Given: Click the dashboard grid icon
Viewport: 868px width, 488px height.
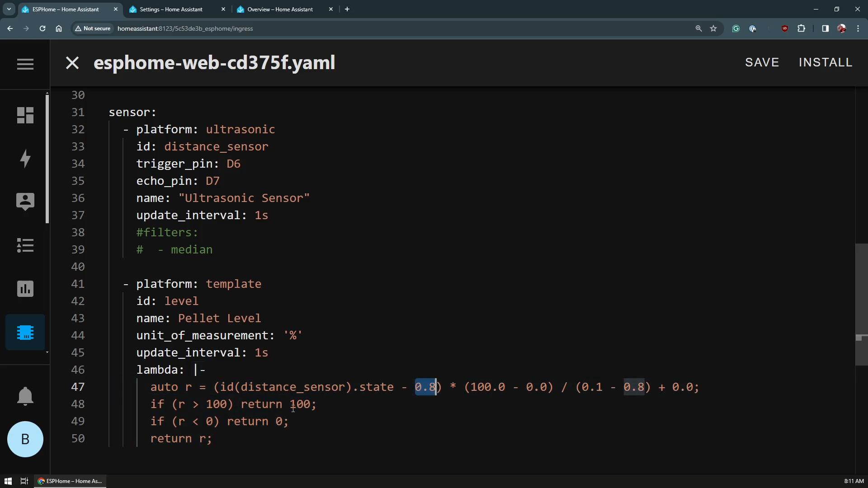Looking at the screenshot, I should click(24, 115).
